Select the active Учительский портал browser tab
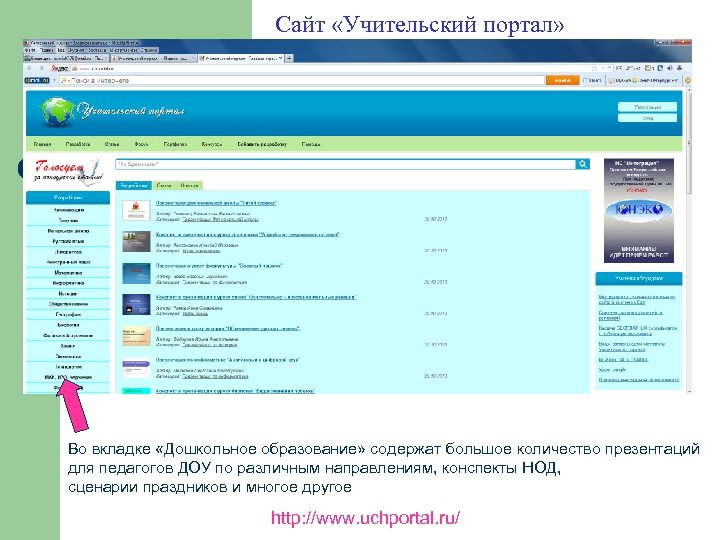This screenshot has width=720, height=540. (x=241, y=58)
